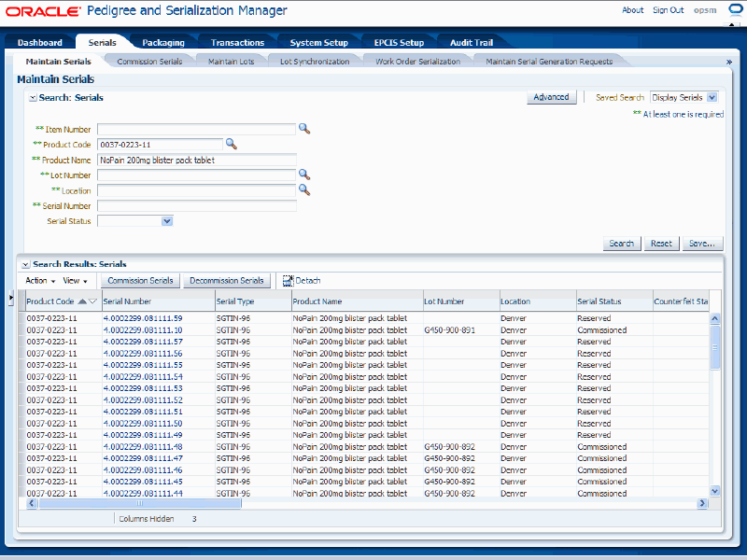Click horizontal scrollbar right arrow
The image size is (747, 560).
tap(702, 503)
